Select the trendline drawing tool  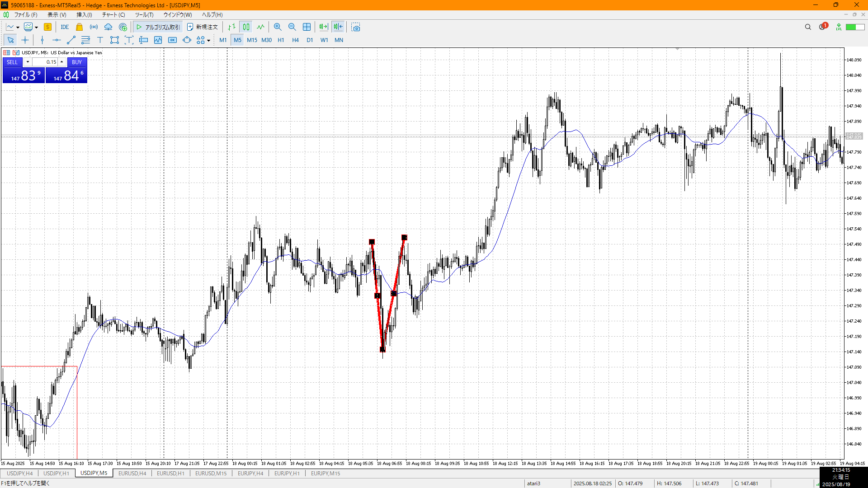point(71,40)
